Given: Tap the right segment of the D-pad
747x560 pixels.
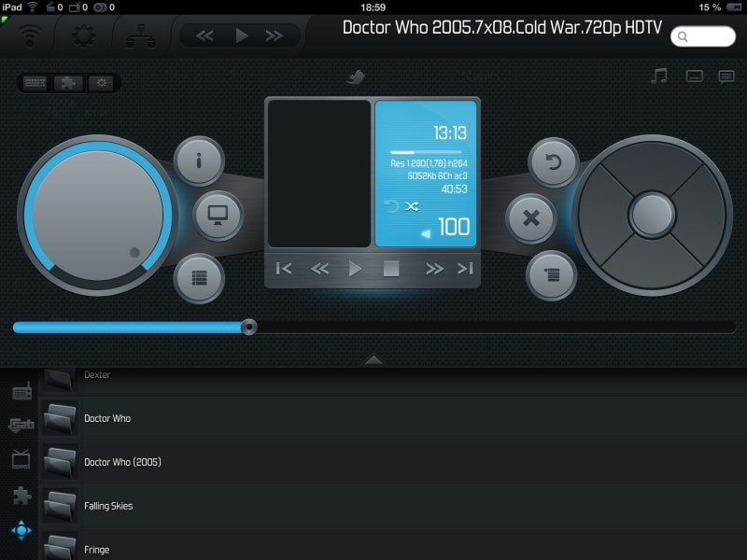Looking at the screenshot, I should pos(699,215).
